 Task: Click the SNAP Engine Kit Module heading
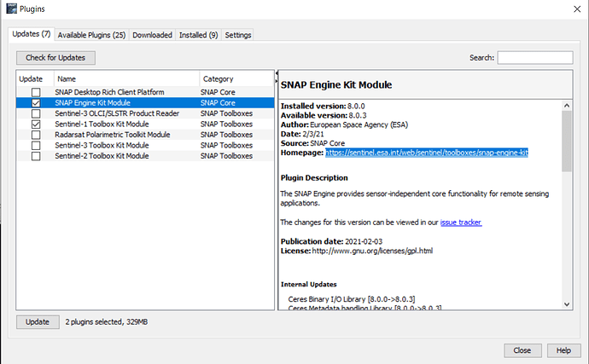coord(336,84)
